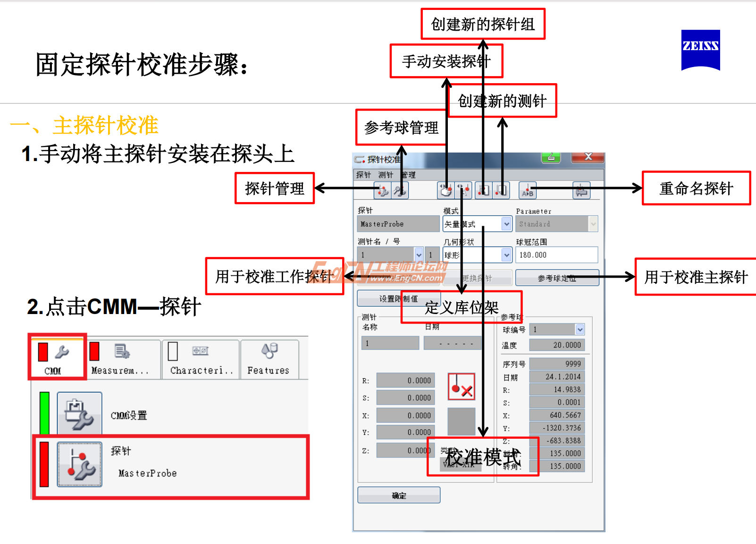This screenshot has height=544, width=756.
Task: Create a new probe group via toolbar icon
Action: click(483, 191)
